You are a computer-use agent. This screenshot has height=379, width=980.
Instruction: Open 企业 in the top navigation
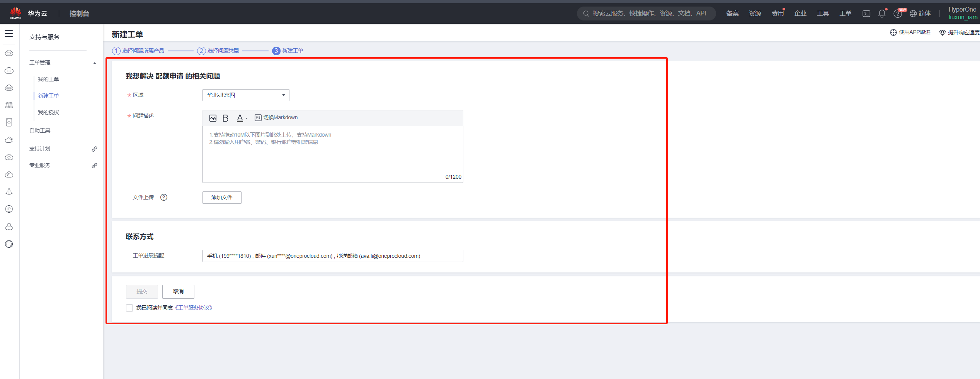[800, 14]
